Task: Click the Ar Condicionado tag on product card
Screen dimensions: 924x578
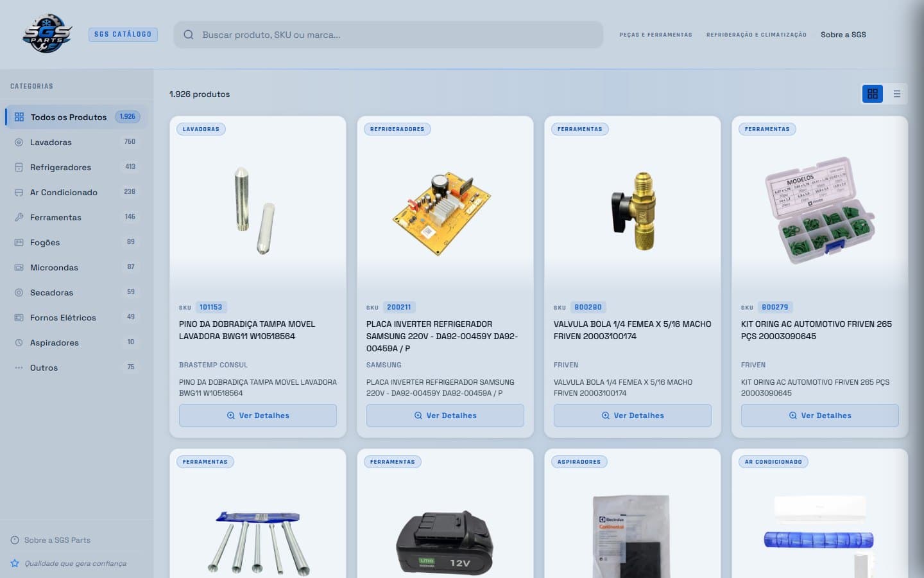Action: (x=773, y=462)
